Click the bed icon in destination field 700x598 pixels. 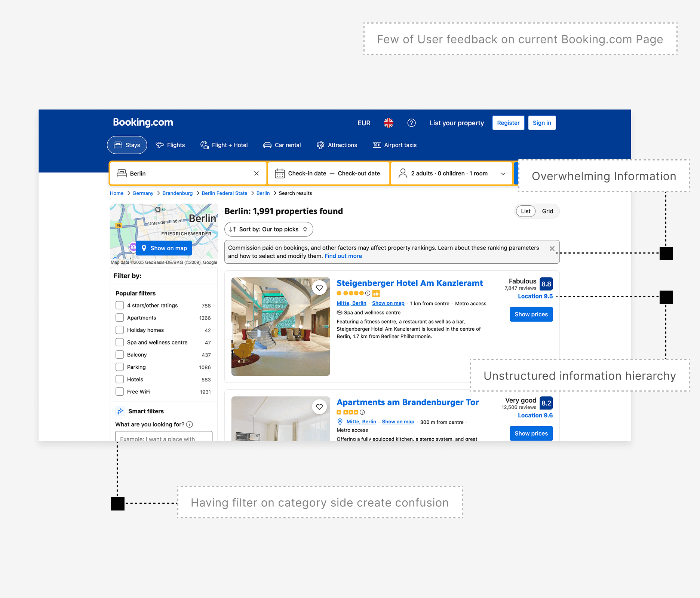[x=122, y=173]
